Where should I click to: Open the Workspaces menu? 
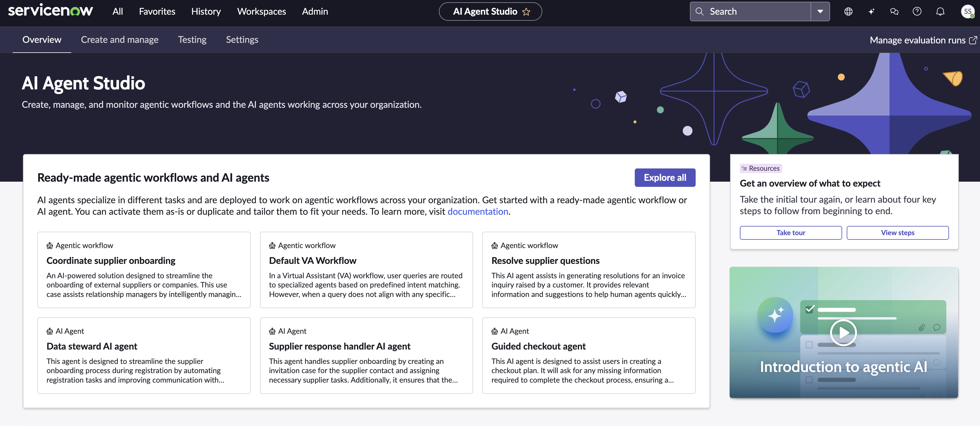[261, 11]
